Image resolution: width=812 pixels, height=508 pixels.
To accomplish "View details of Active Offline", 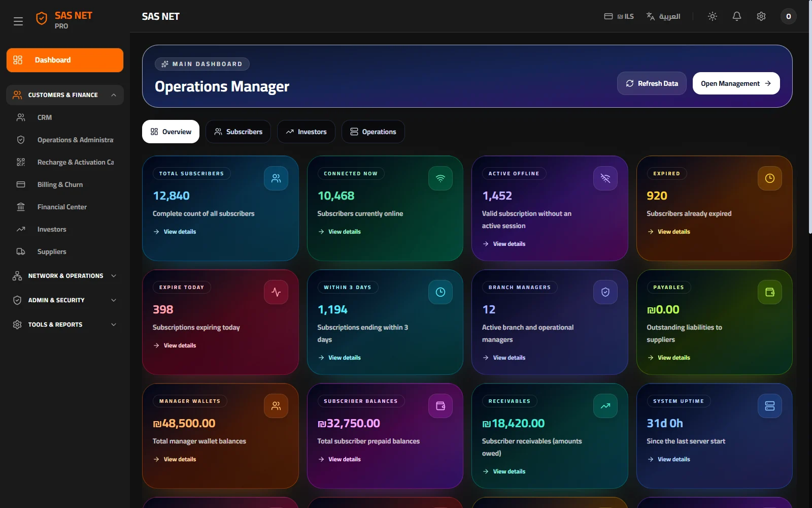I will click(x=504, y=244).
